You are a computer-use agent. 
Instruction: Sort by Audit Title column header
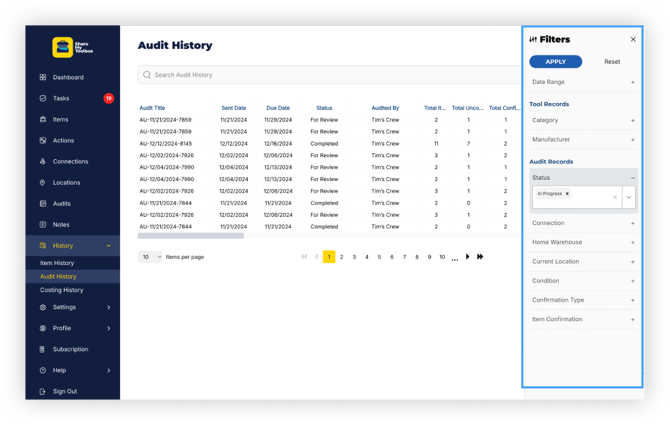tap(152, 108)
